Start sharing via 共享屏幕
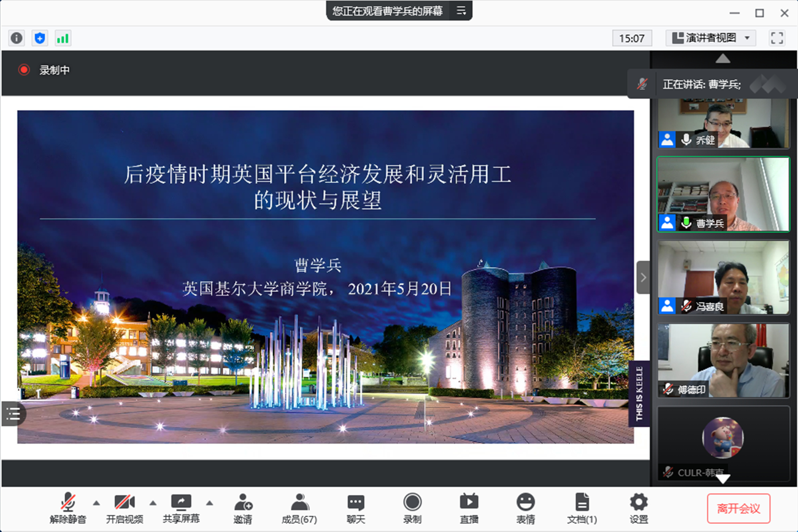 [x=181, y=508]
